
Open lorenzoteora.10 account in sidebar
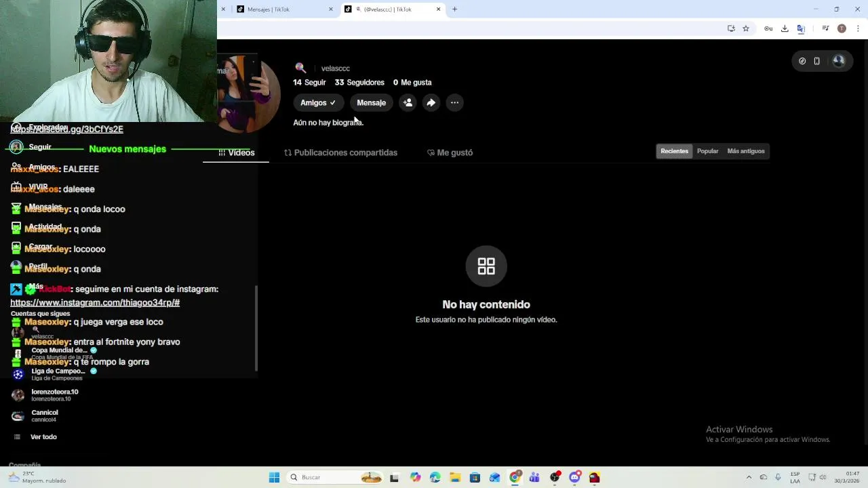(x=45, y=395)
